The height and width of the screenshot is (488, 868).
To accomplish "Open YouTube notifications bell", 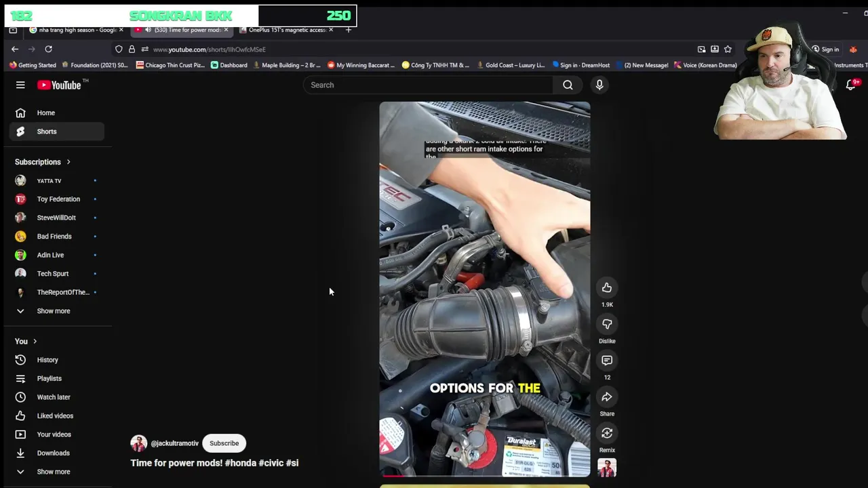I will tap(851, 85).
